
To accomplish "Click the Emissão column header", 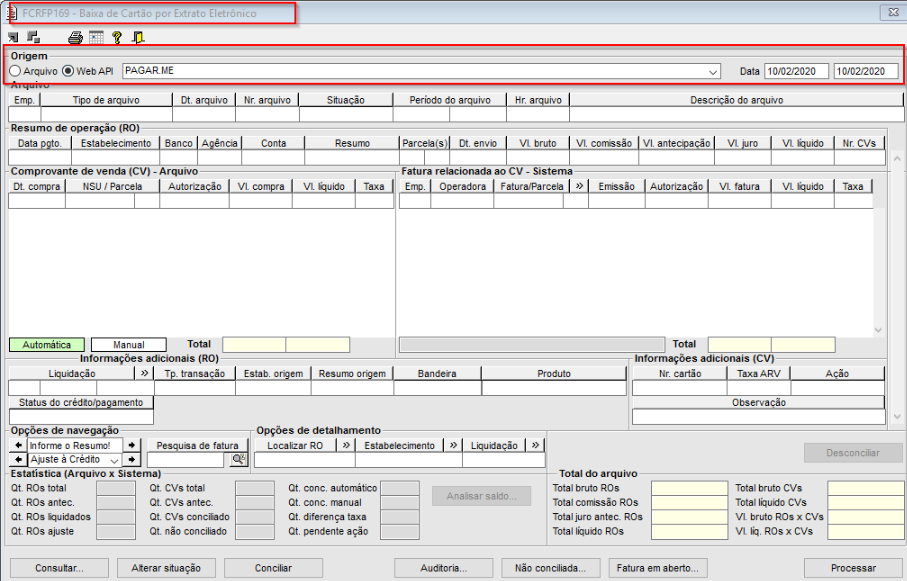I will (617, 186).
